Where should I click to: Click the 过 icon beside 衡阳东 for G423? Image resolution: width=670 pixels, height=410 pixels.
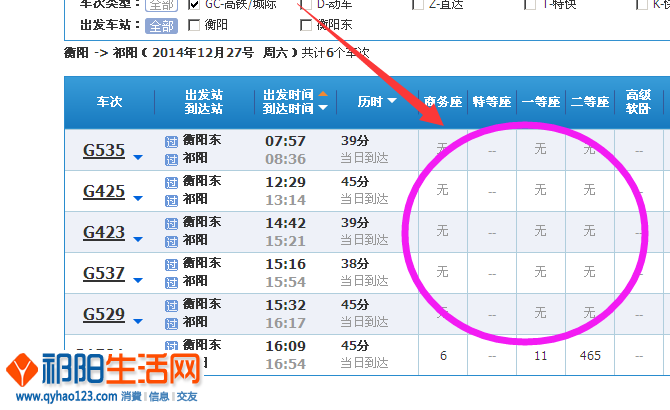click(x=171, y=224)
